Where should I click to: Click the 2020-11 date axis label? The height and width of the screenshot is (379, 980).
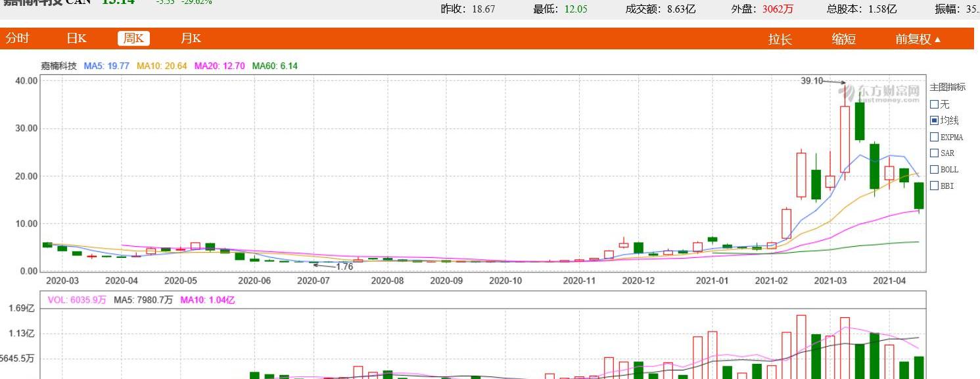[579, 280]
